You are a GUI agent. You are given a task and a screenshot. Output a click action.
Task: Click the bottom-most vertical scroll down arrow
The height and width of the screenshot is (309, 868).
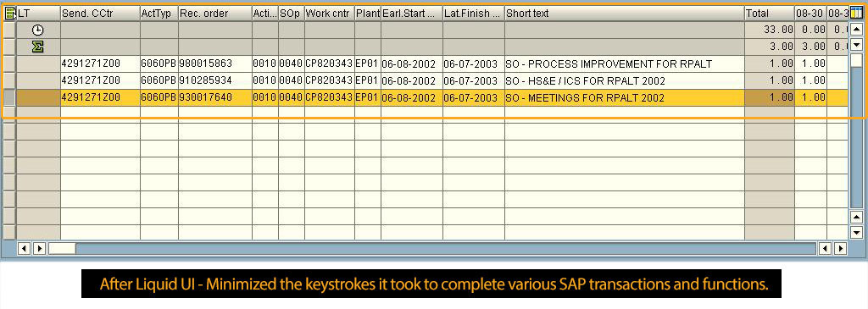[x=856, y=232]
